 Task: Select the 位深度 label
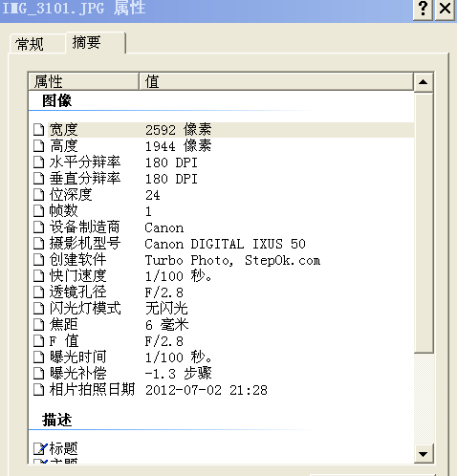(x=71, y=195)
